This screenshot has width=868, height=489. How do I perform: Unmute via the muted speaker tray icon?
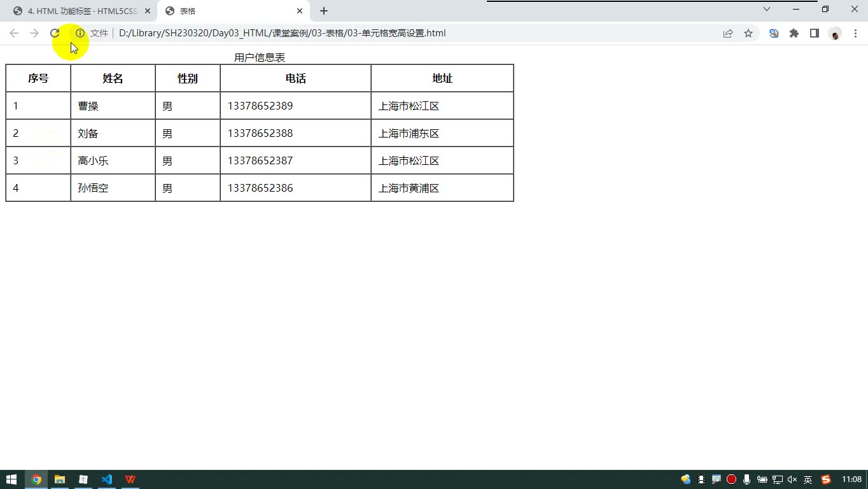(x=792, y=479)
